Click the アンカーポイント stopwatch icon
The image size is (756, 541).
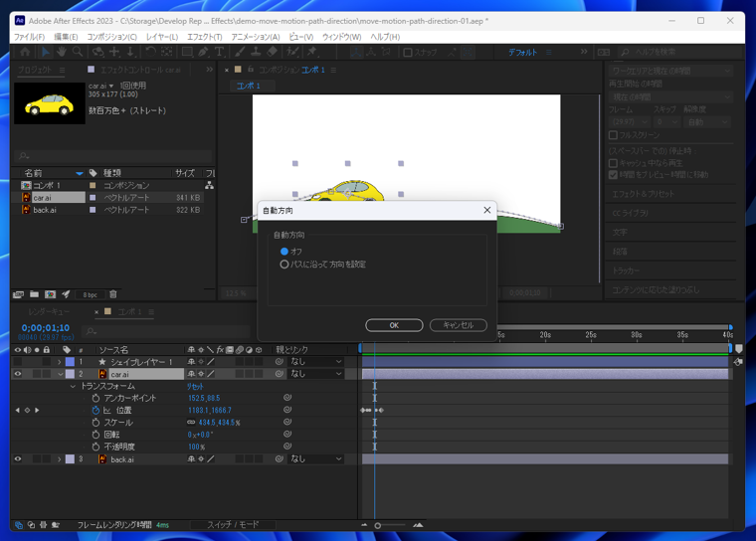pyautogui.click(x=95, y=398)
